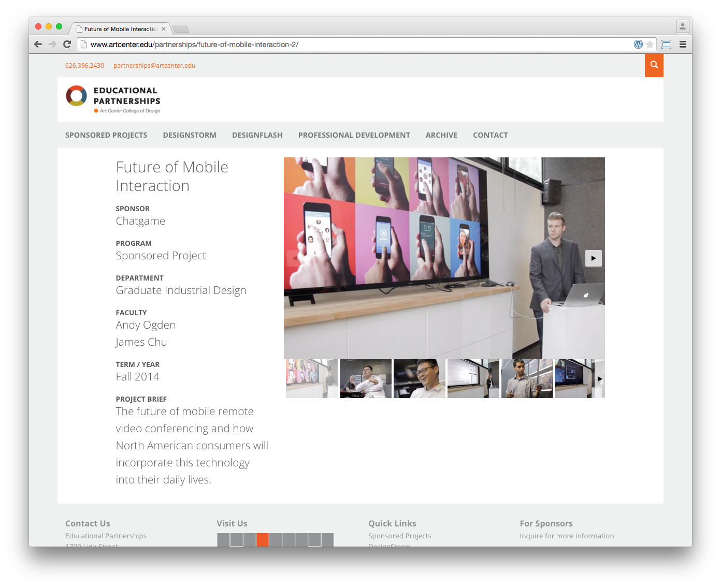Select first thumbnail of phone screens display
This screenshot has width=721, height=588.
pyautogui.click(x=312, y=379)
